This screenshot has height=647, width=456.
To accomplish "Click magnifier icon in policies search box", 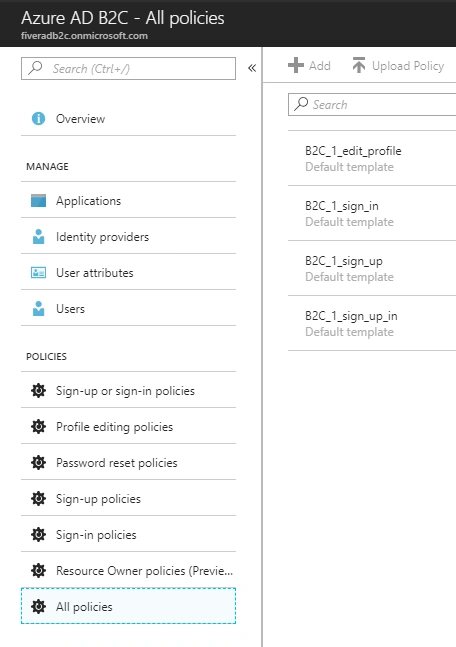I will pyautogui.click(x=301, y=104).
